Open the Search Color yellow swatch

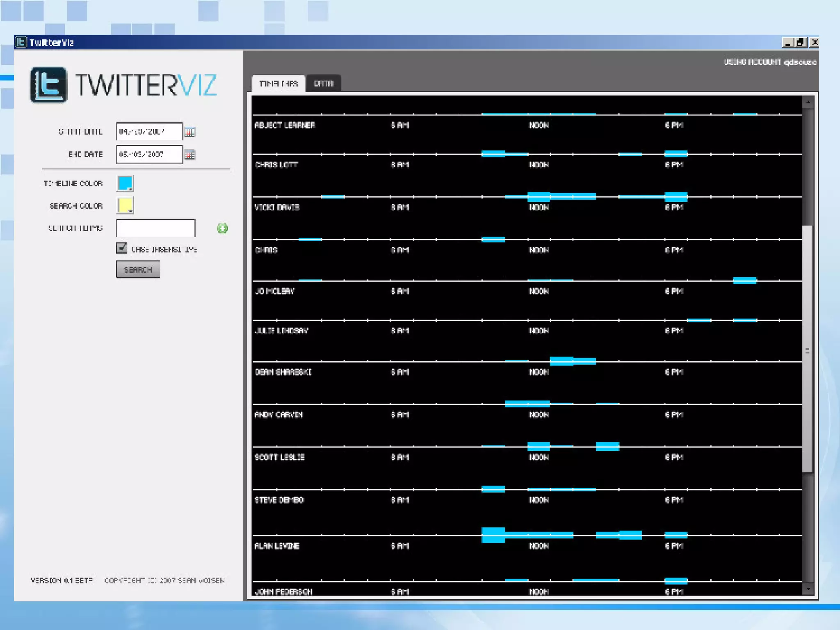pyautogui.click(x=125, y=205)
